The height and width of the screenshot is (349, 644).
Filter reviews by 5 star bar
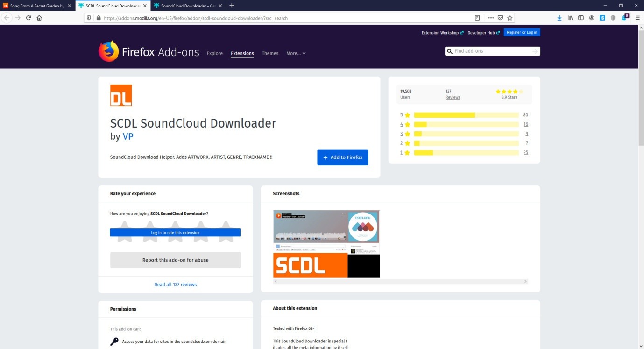coord(466,115)
